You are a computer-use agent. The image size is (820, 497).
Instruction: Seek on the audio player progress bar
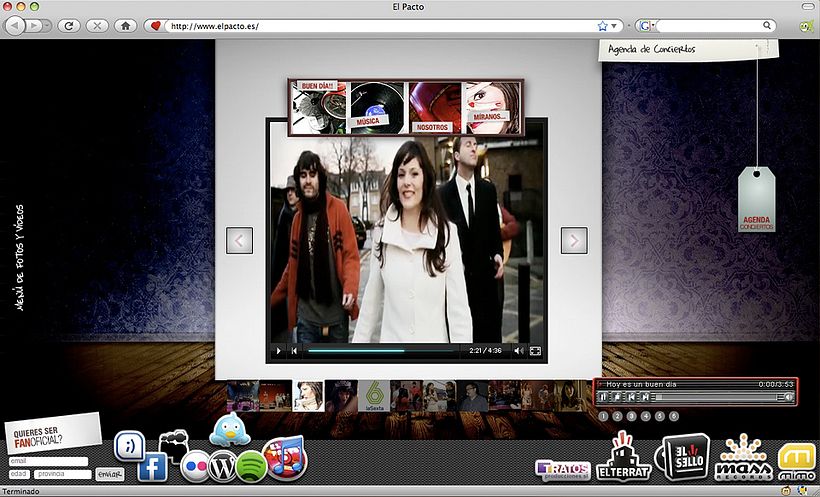pos(715,398)
